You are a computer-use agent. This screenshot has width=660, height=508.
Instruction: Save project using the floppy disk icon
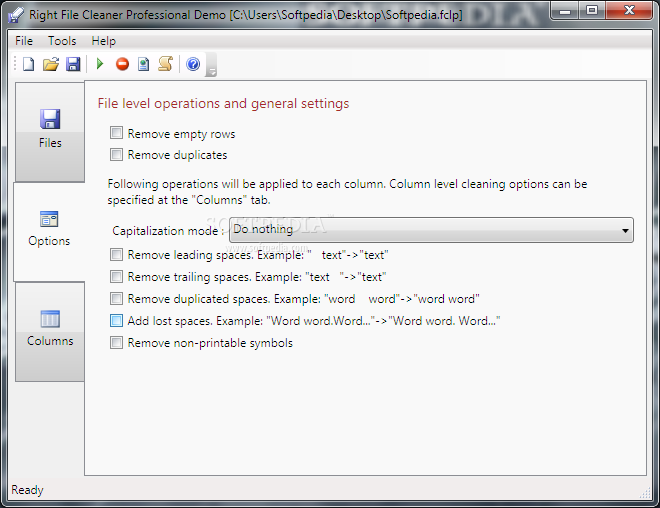click(73, 64)
